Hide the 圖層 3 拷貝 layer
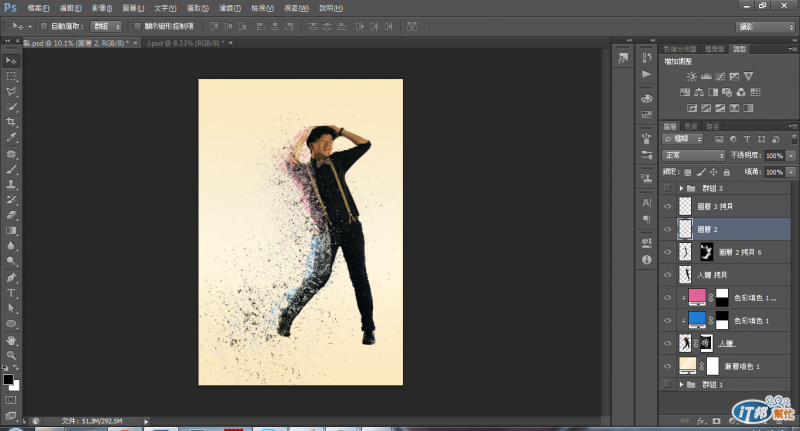The image size is (800, 431). point(667,207)
